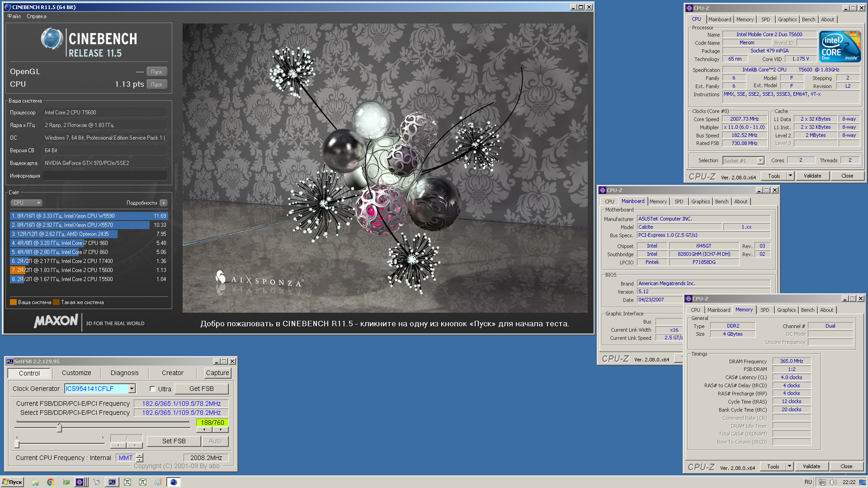This screenshot has height=488, width=868.
Task: Click the Capture button in SetFSB
Action: click(x=217, y=373)
